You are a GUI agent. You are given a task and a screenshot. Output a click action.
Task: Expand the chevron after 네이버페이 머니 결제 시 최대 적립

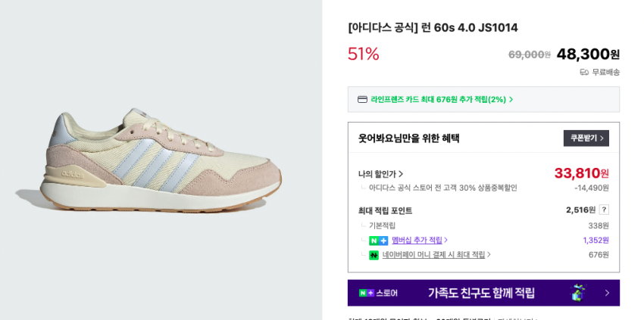pos(489,254)
